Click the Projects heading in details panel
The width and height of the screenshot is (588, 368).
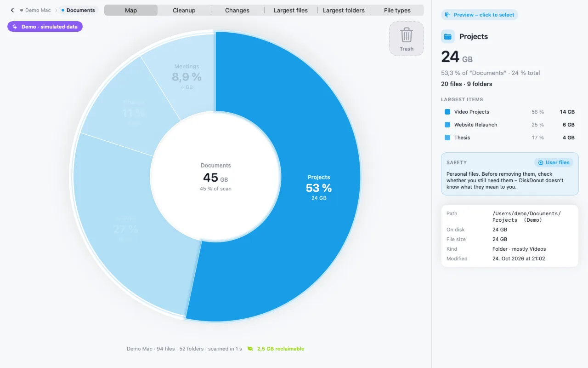click(474, 36)
